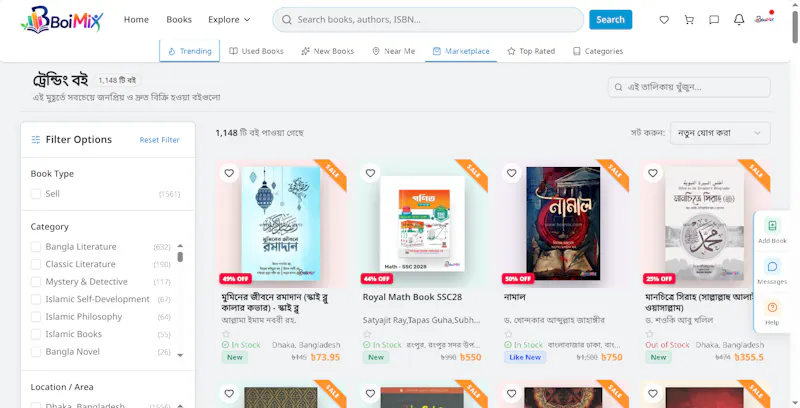Favorite the second-row fourth book heart

click(653, 393)
